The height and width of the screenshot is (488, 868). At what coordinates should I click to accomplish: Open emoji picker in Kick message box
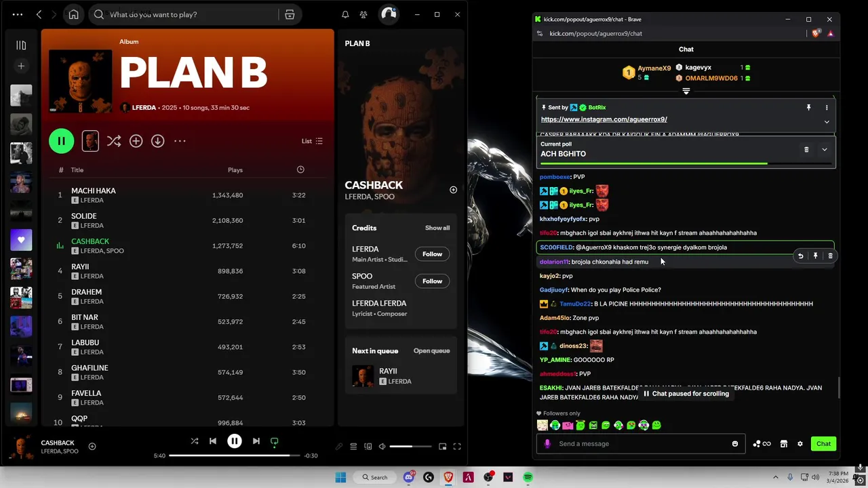[735, 444]
